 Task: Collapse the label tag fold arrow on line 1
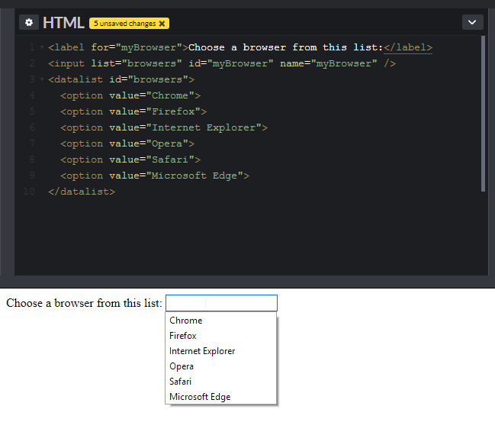pyautogui.click(x=42, y=47)
